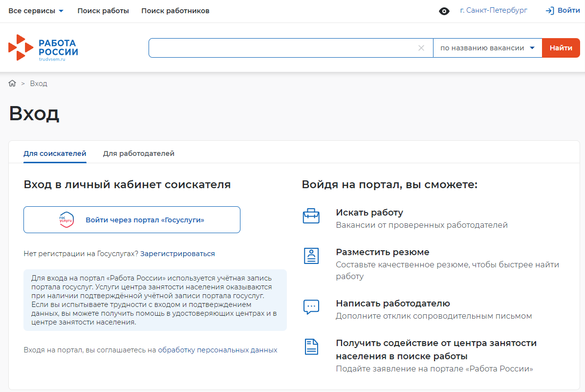The image size is (585, 392).
Task: Click inside the vacancy search field
Action: pos(283,47)
